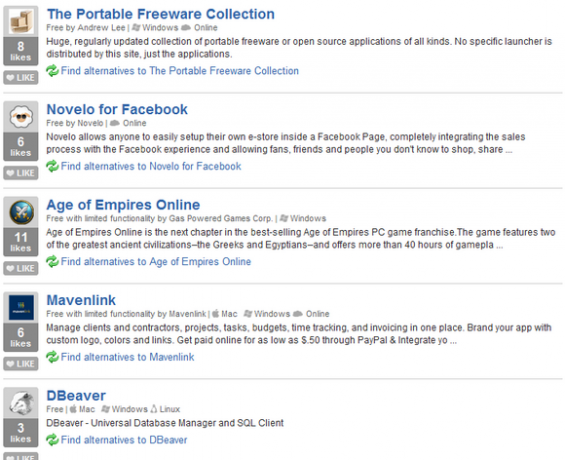Screen dimensions: 565x460
Task: Open The Portable Freeware Collection title link
Action: coord(161,14)
